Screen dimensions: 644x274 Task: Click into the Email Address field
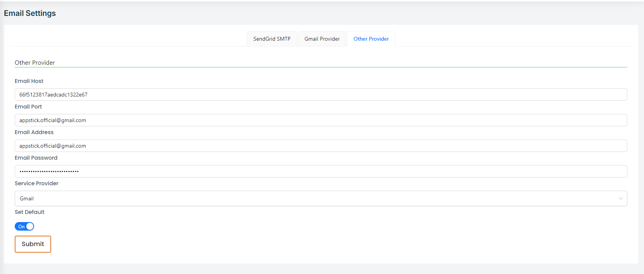(321, 146)
